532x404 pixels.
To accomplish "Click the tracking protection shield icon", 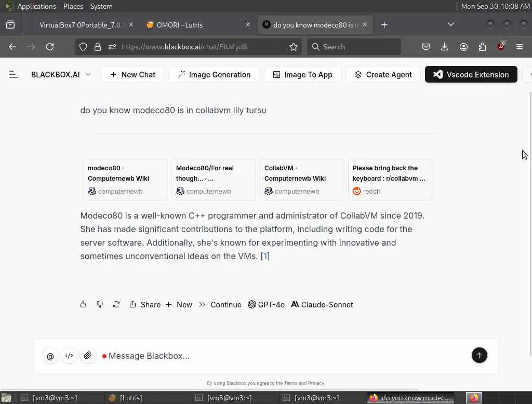I will (x=83, y=47).
